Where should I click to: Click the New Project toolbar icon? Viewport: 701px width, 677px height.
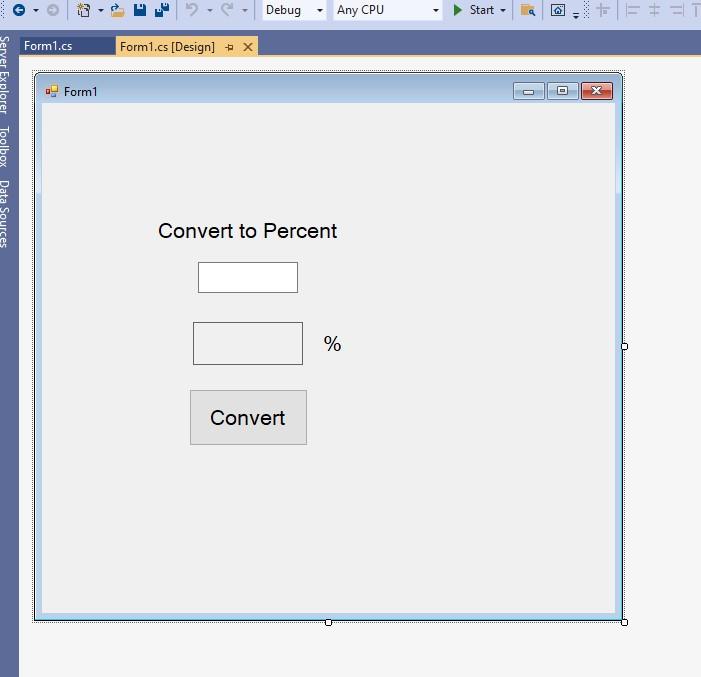pos(84,10)
